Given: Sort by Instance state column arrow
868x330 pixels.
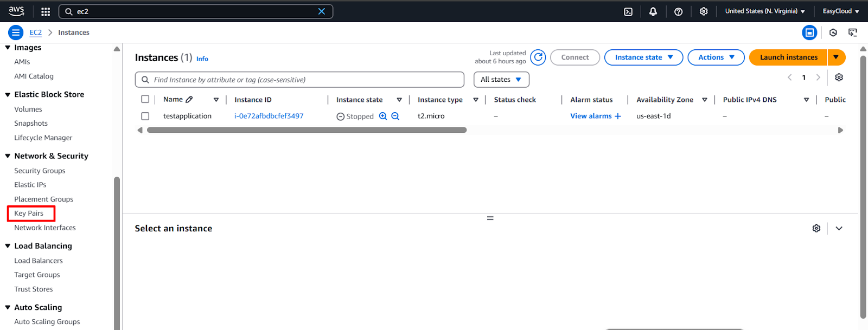Looking at the screenshot, I should (399, 100).
